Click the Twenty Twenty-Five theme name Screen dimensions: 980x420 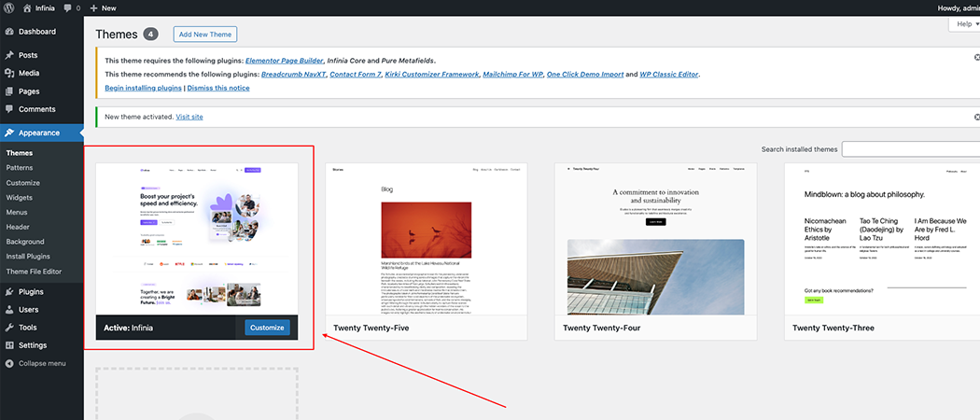tap(371, 328)
